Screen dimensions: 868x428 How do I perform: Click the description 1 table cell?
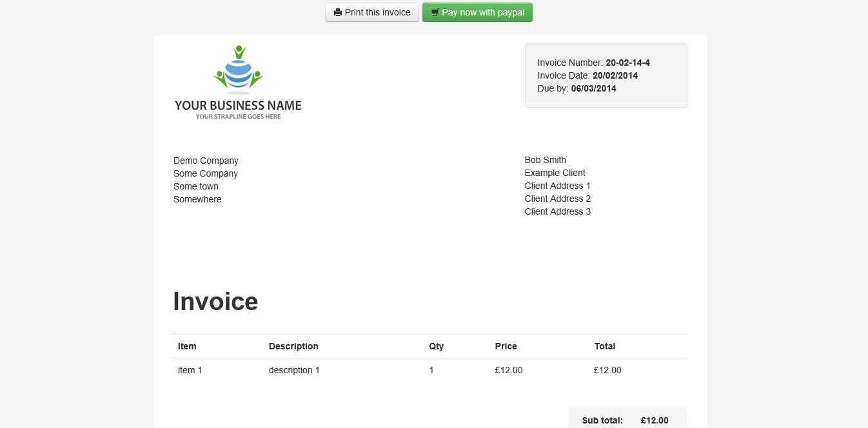[294, 370]
